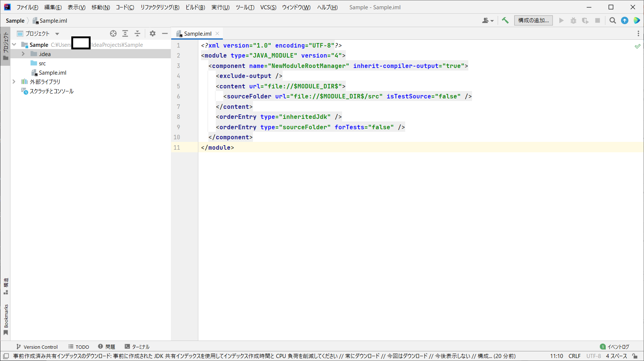Click Sample breadcrumb in navigation bar
Screen dimensions: 644x361
(15, 20)
